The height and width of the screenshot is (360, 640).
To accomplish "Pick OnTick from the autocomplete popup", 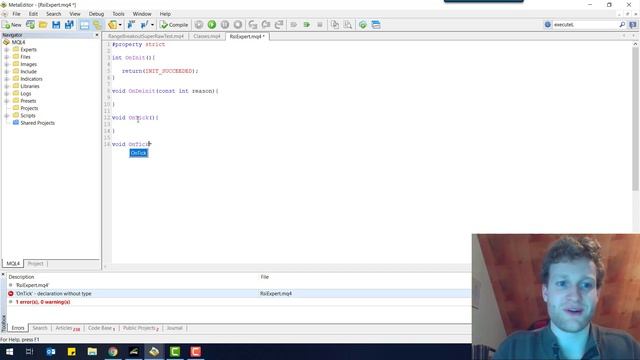I will click(x=139, y=153).
